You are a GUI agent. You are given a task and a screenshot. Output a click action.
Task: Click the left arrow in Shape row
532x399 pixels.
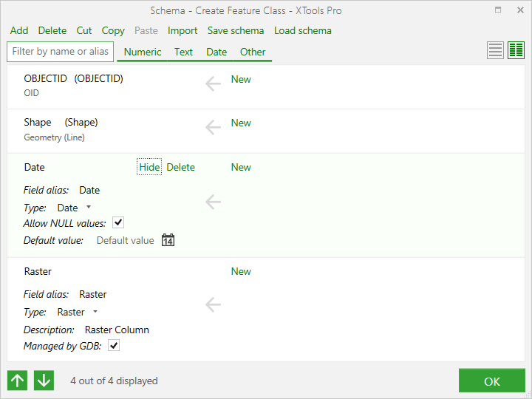pyautogui.click(x=213, y=127)
